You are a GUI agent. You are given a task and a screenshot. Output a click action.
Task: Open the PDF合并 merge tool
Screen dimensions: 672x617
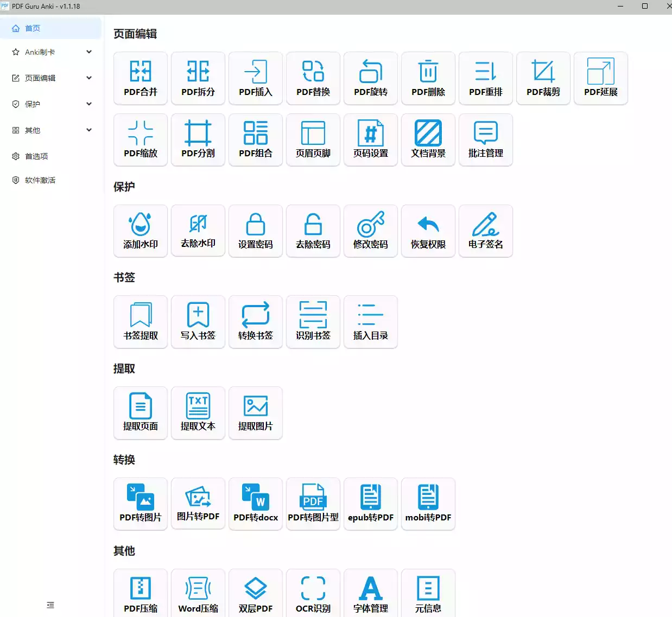[x=141, y=78]
